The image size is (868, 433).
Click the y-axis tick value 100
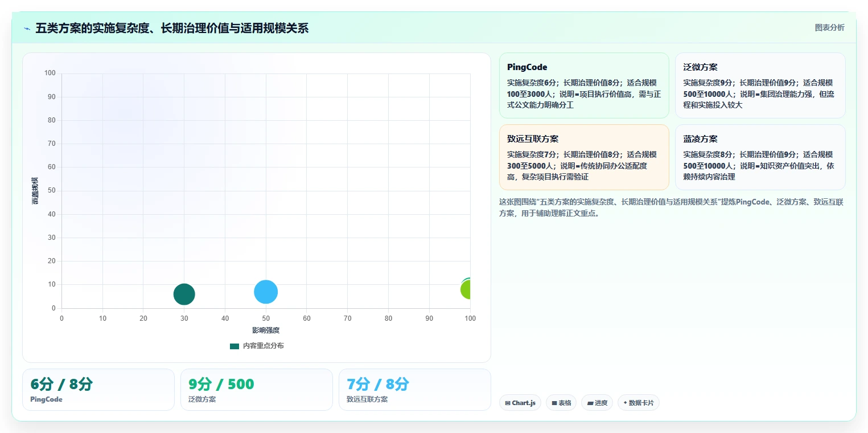click(50, 73)
